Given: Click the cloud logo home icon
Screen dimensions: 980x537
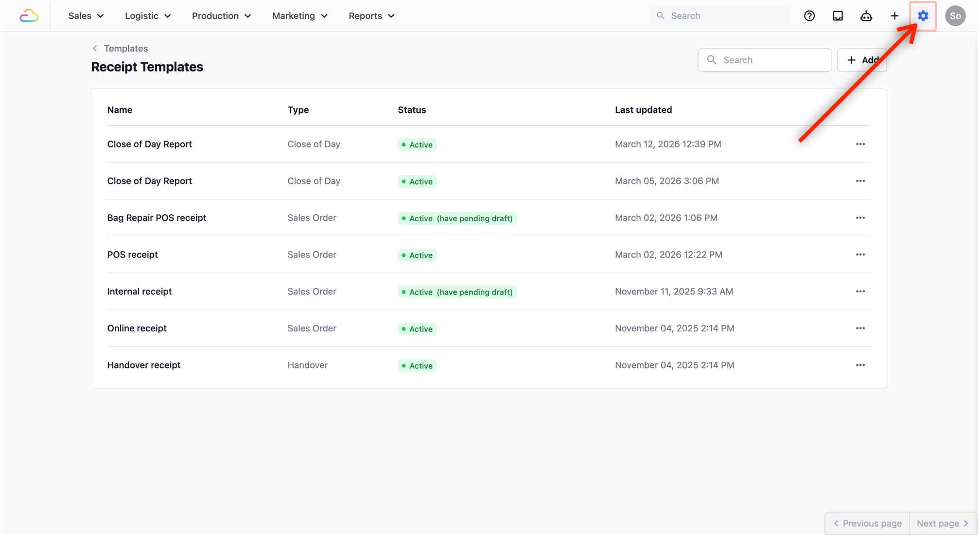Looking at the screenshot, I should pyautogui.click(x=29, y=16).
